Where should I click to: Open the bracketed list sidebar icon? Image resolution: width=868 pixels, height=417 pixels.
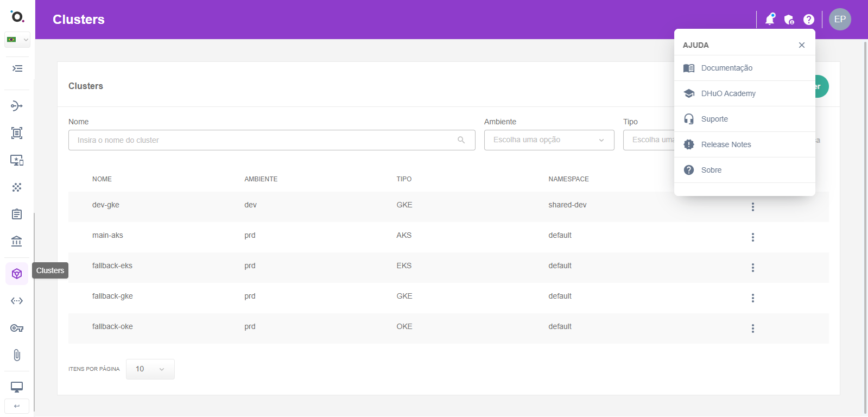point(17,133)
